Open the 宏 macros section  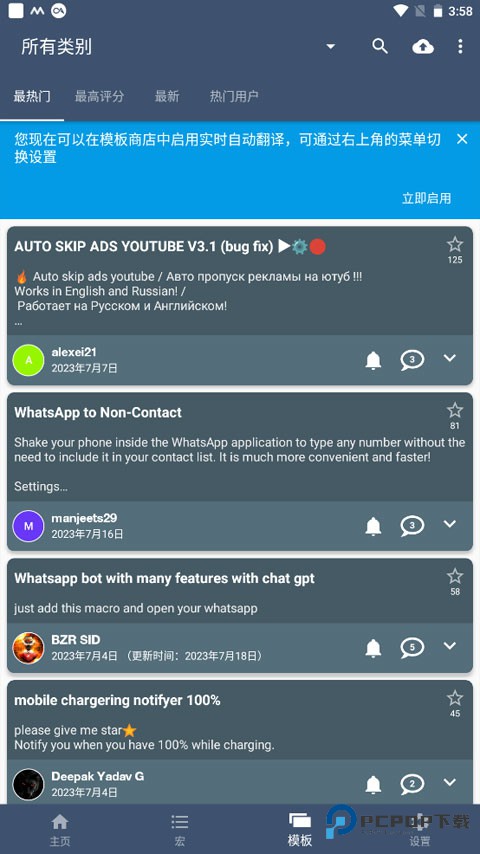point(180,829)
